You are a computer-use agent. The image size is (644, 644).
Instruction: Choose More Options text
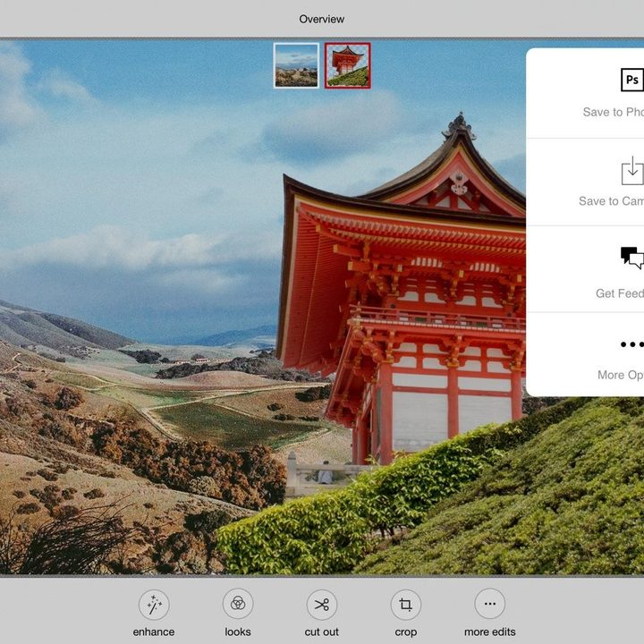tap(621, 375)
